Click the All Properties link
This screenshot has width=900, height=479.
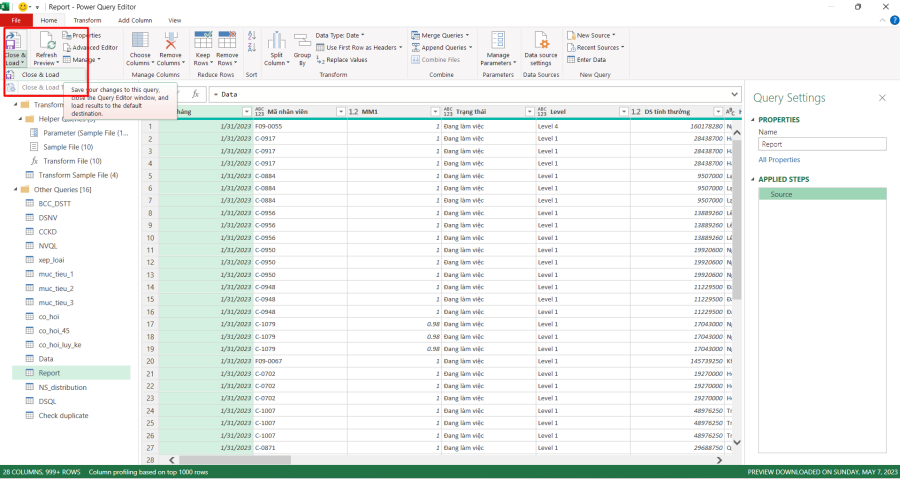coord(779,160)
